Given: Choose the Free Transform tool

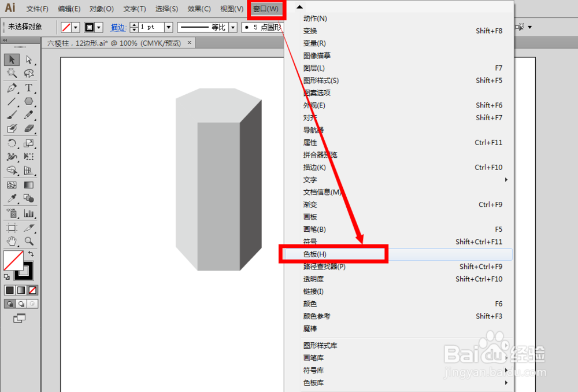Looking at the screenshot, I should pyautogui.click(x=29, y=157).
